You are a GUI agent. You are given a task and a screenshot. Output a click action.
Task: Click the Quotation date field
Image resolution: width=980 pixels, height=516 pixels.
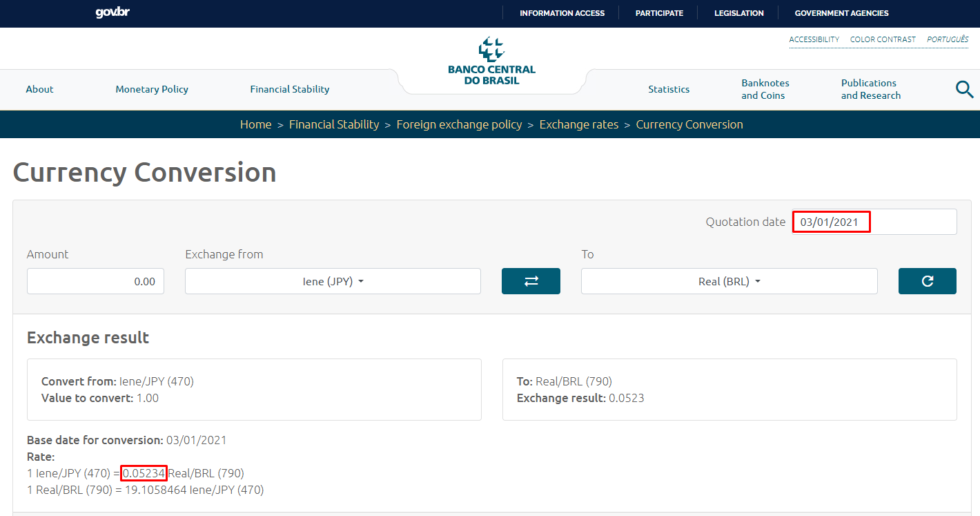(874, 222)
